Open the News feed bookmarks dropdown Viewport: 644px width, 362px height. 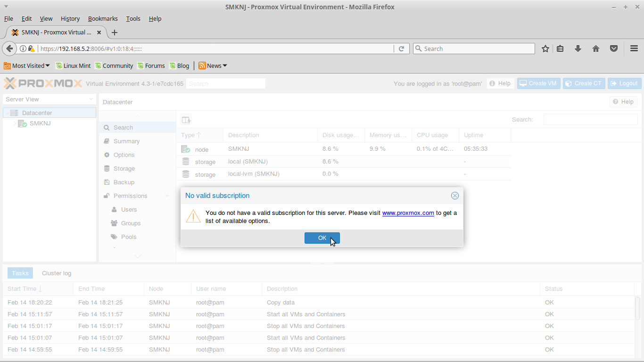click(x=213, y=66)
